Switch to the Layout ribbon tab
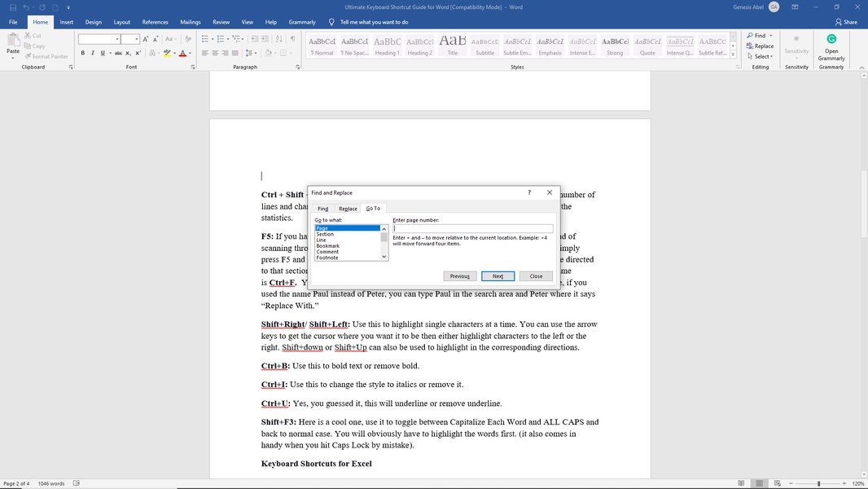Viewport: 868px width, 489px height. [122, 22]
